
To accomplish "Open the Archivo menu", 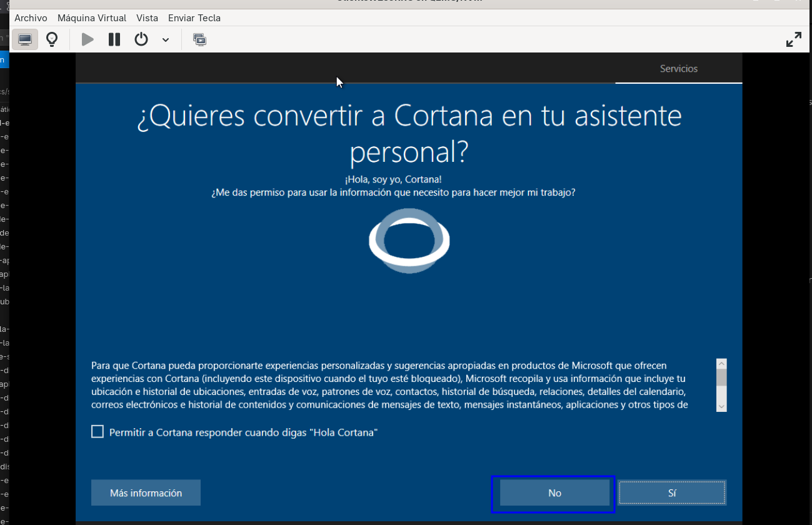I will pyautogui.click(x=31, y=18).
